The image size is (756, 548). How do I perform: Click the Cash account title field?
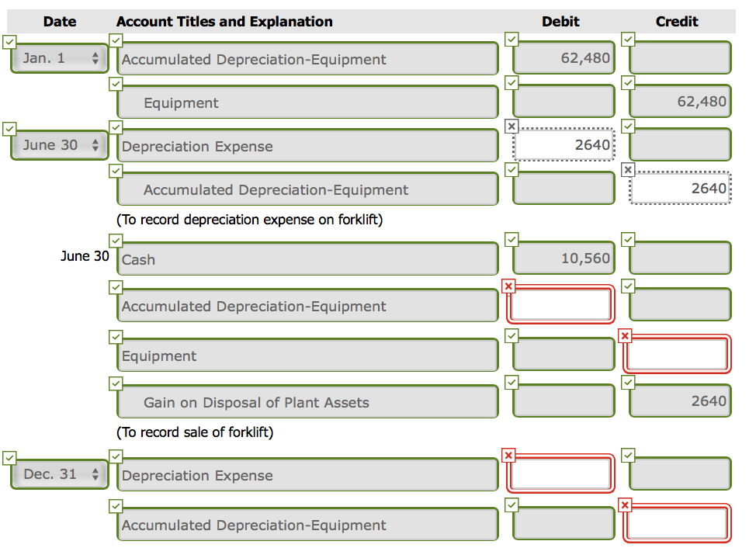point(307,258)
